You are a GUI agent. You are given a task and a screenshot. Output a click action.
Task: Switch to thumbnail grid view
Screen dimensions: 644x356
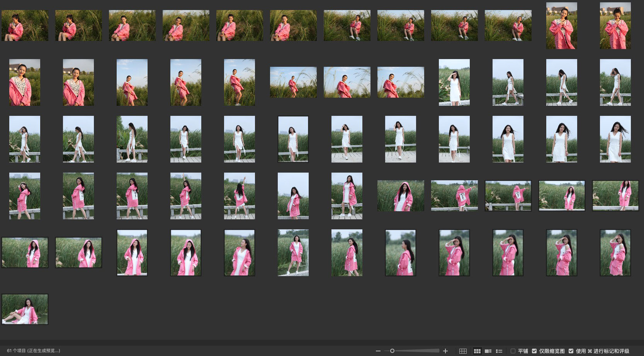tap(477, 351)
